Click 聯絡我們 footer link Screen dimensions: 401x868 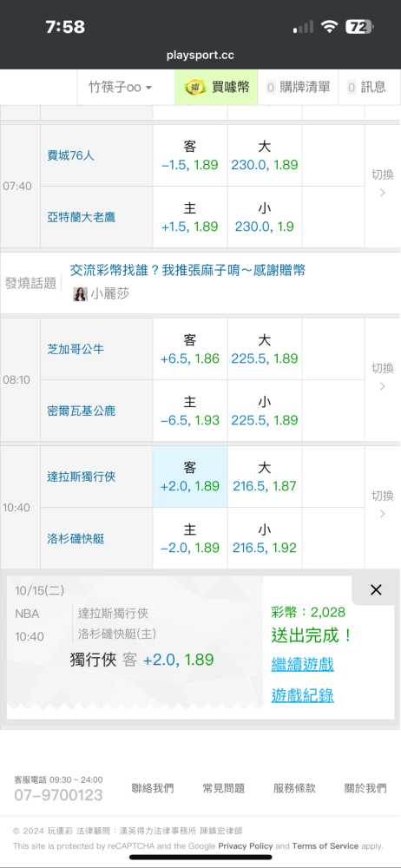(152, 788)
